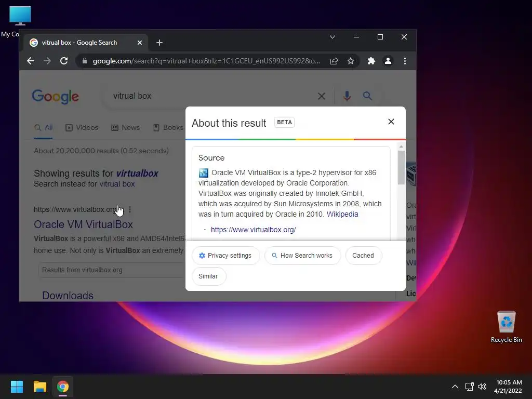Click the Chrome taskbar icon
The height and width of the screenshot is (399, 532).
coord(63,387)
